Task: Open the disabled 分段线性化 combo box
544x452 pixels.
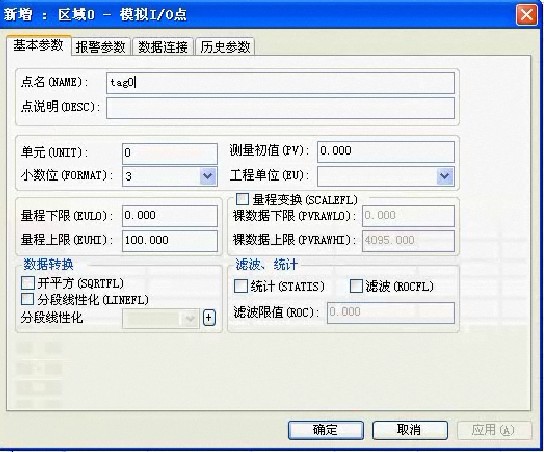Action: 161,318
